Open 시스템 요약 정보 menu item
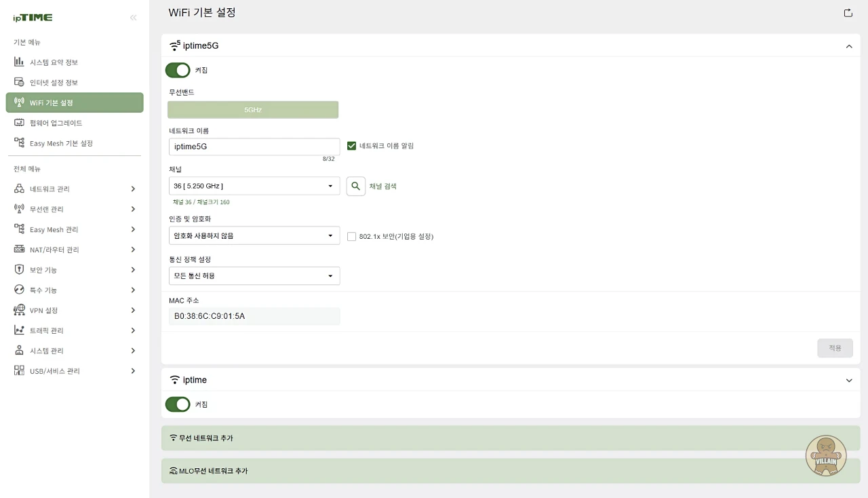 [x=75, y=62]
